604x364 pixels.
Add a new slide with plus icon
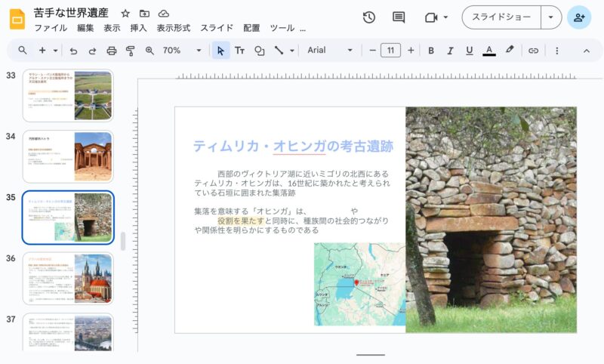tap(42, 51)
